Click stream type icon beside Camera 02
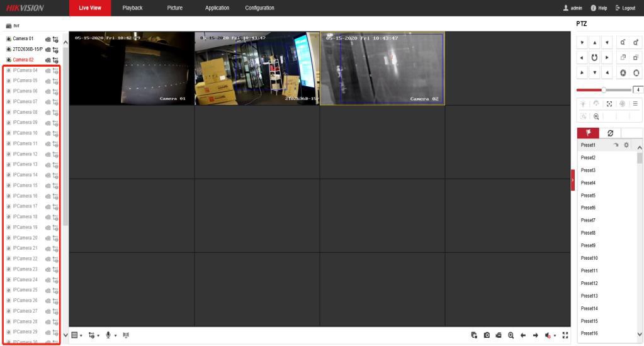Screen dimensions: 644x346 tap(55, 60)
